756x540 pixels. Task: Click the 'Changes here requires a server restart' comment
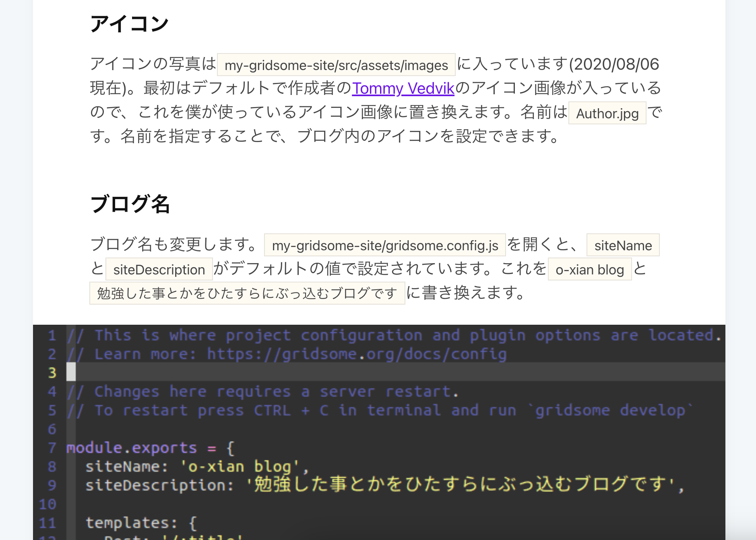click(262, 392)
